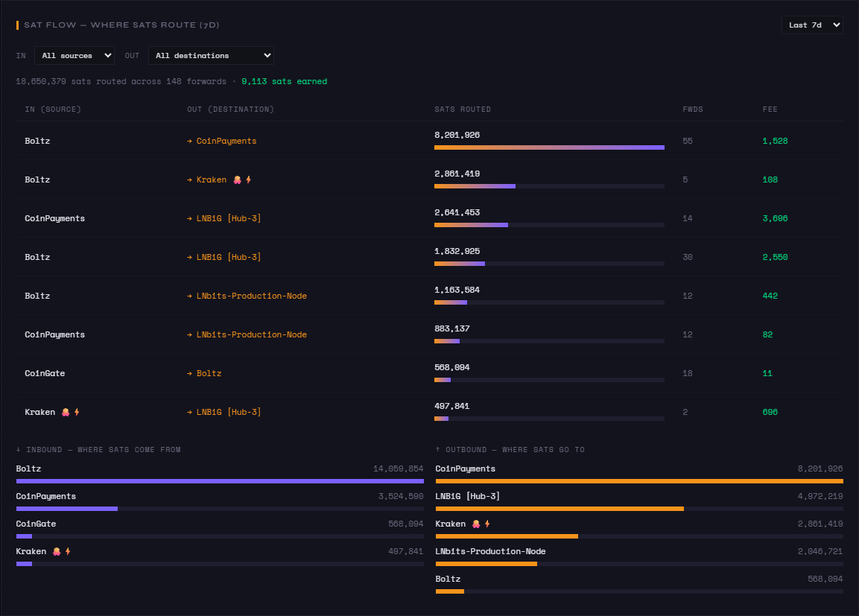Click the 8,201,926 sats routed value in table
This screenshot has width=859, height=616.
click(457, 136)
